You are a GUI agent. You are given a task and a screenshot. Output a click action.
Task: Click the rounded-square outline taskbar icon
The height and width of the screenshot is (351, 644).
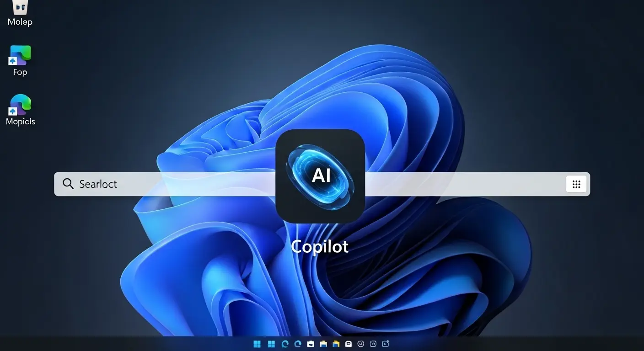tap(373, 344)
